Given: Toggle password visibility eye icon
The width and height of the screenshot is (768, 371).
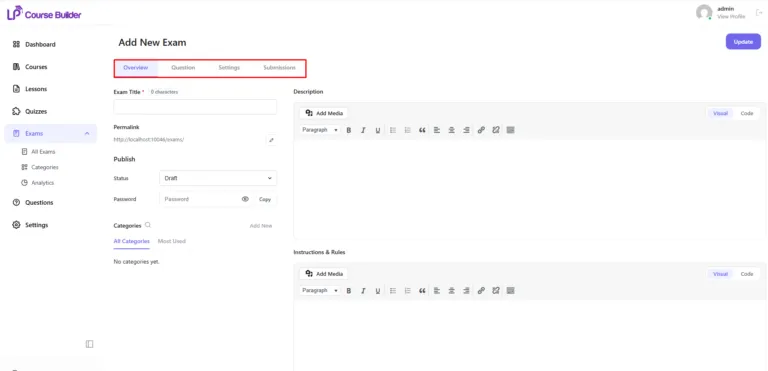Looking at the screenshot, I should point(245,199).
